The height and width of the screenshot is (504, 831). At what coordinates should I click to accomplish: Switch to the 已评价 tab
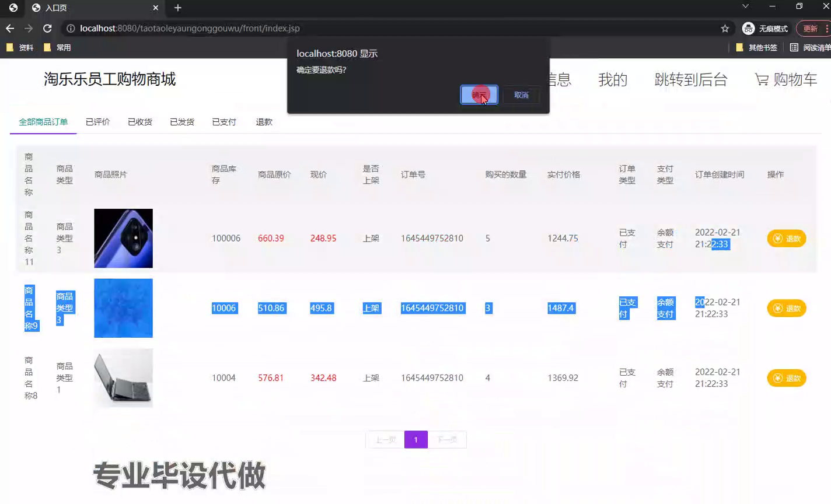pos(97,122)
